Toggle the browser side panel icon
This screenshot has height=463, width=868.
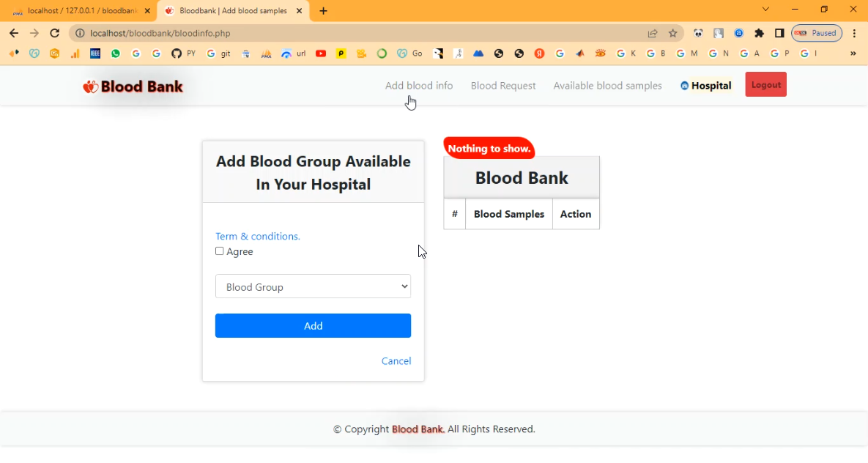click(779, 33)
